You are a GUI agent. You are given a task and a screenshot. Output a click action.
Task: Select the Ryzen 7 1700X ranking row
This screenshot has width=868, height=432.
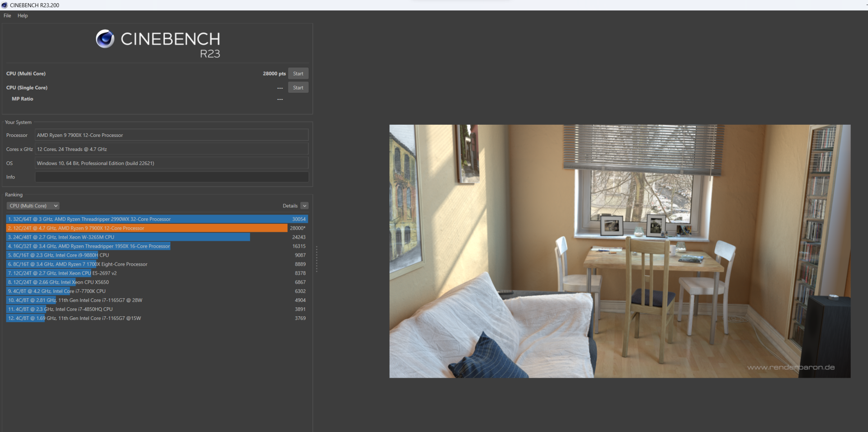[157, 264]
